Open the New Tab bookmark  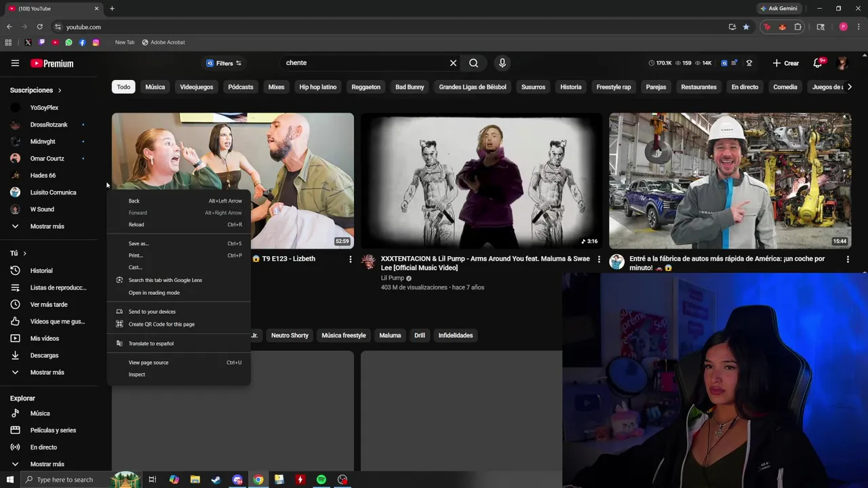[125, 42]
